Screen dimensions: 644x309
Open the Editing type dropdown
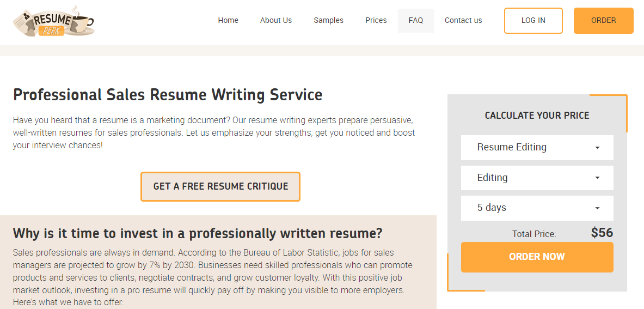pos(537,178)
